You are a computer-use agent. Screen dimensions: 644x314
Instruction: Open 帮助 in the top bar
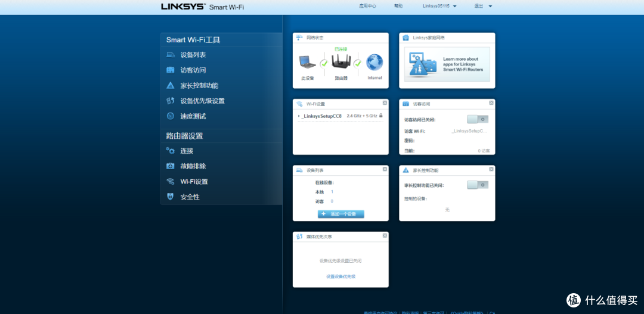click(398, 6)
